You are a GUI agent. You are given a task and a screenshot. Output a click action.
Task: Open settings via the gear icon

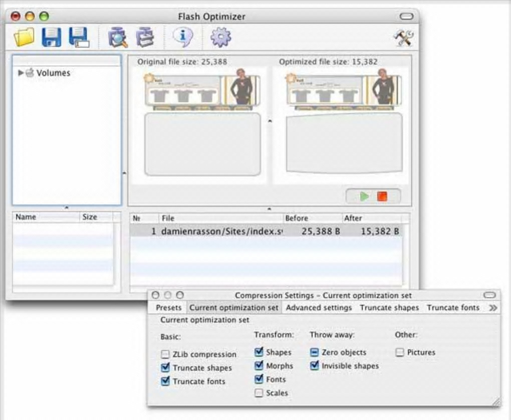click(x=221, y=37)
